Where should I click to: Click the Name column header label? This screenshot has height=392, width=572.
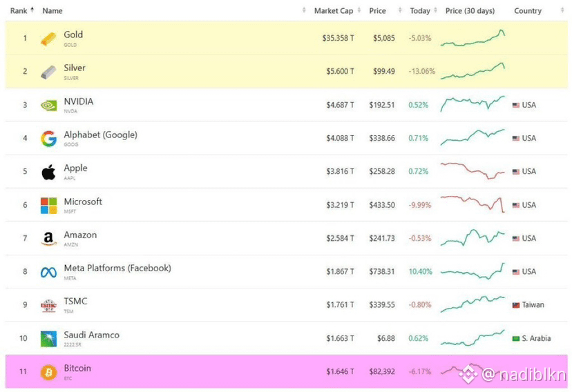53,11
